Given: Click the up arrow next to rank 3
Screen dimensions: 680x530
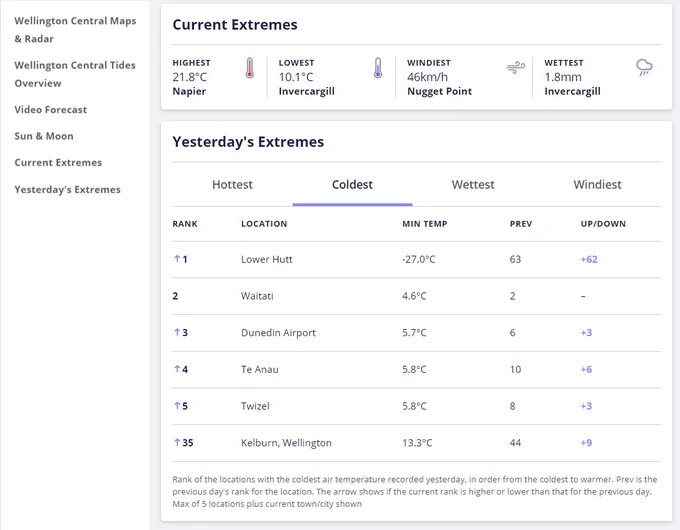Looking at the screenshot, I should coord(177,332).
